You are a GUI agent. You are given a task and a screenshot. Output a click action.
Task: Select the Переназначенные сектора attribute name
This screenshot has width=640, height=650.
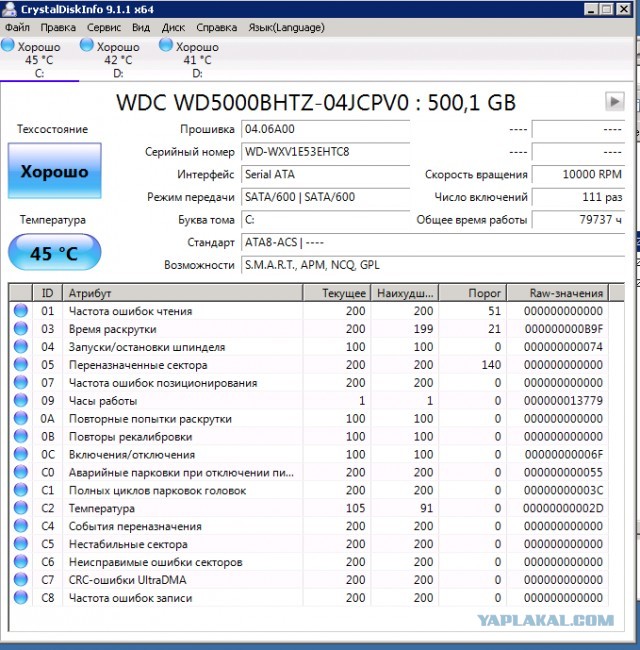138,365
